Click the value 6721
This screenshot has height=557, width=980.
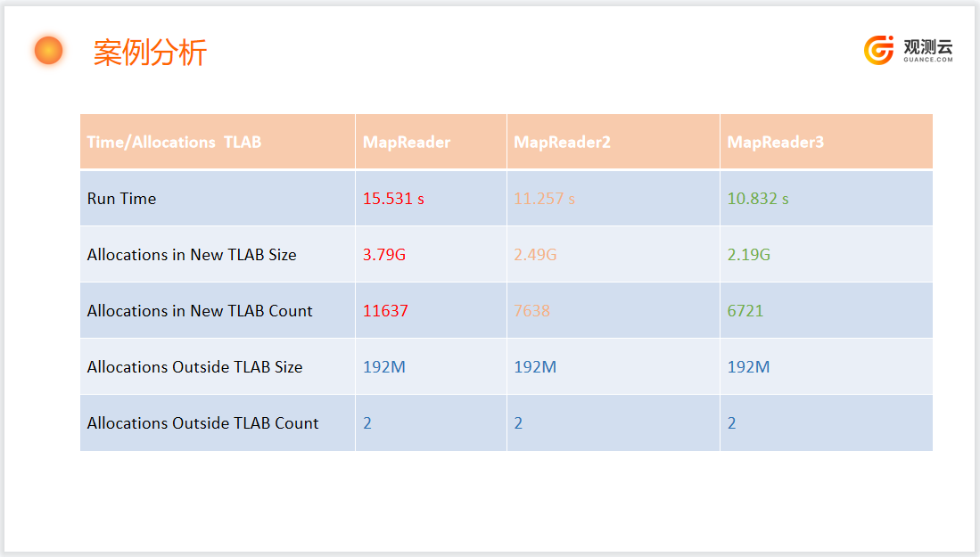tap(745, 311)
